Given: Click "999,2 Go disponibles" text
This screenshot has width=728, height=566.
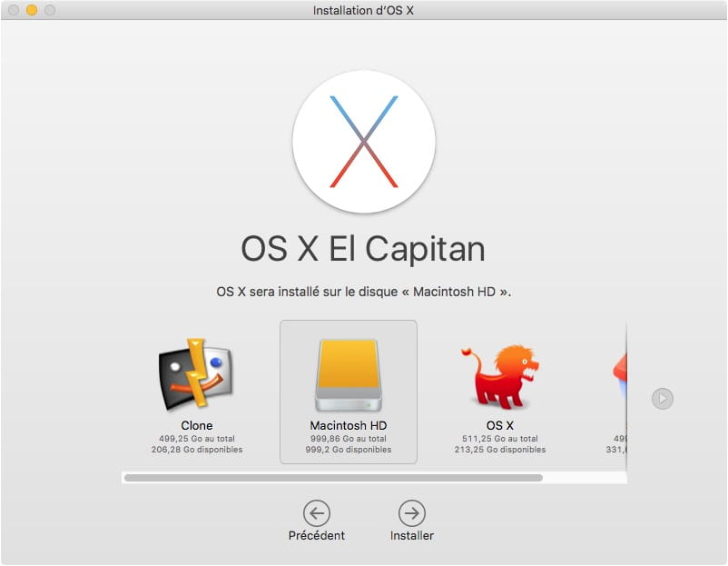Looking at the screenshot, I should [x=349, y=450].
